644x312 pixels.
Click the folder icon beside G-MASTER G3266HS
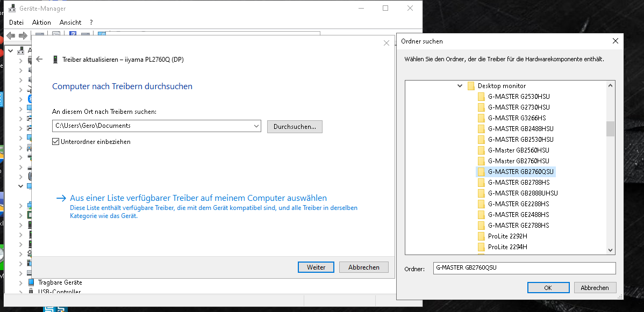481,118
